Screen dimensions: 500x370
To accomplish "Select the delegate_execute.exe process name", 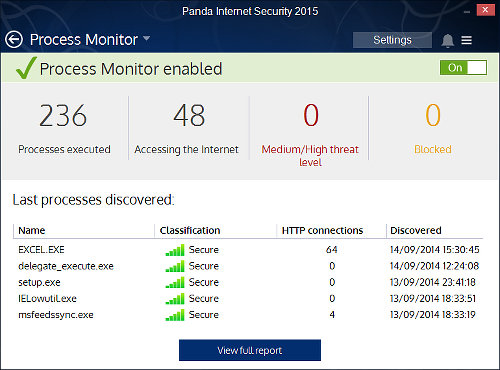I will [x=66, y=266].
